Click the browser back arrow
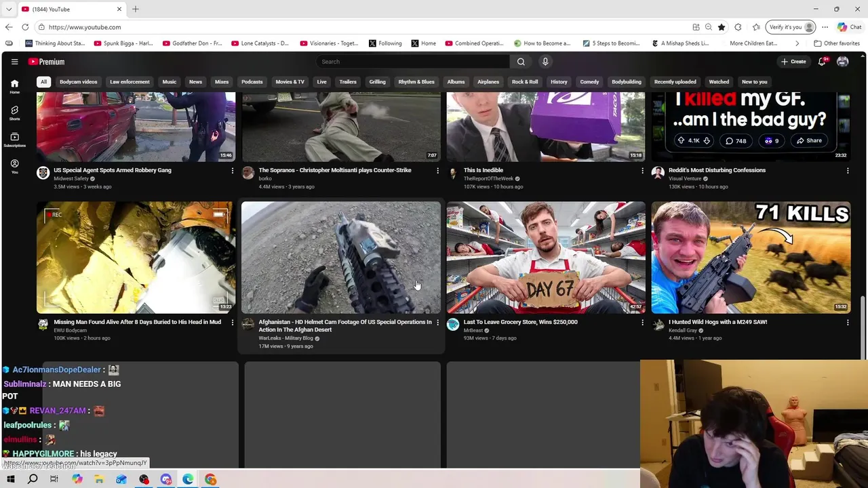 (9, 27)
